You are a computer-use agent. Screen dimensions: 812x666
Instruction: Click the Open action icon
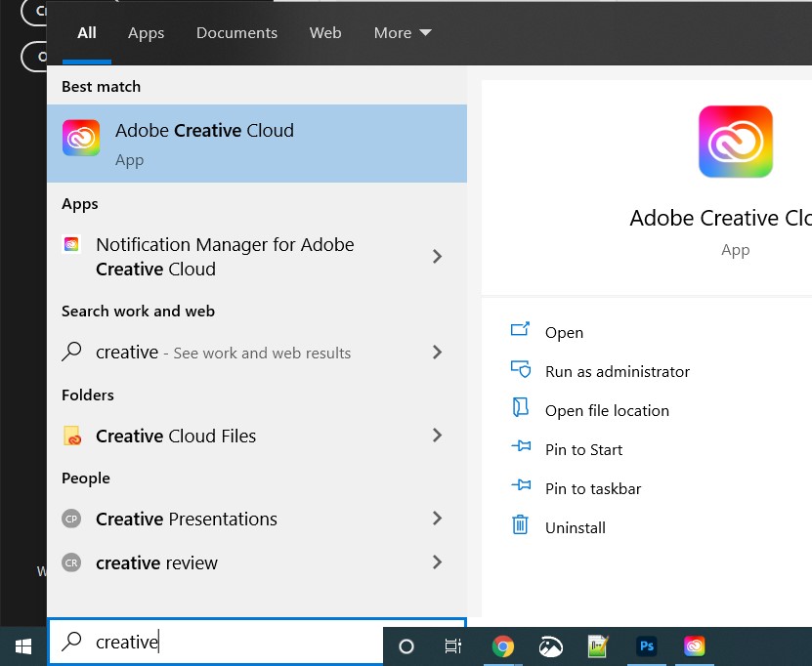pyautogui.click(x=520, y=329)
